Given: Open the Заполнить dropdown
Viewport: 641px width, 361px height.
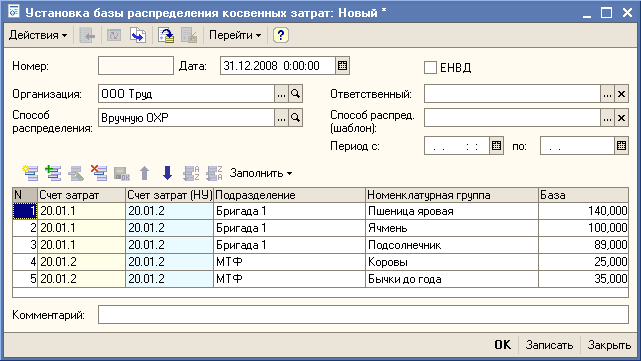Looking at the screenshot, I should point(260,173).
